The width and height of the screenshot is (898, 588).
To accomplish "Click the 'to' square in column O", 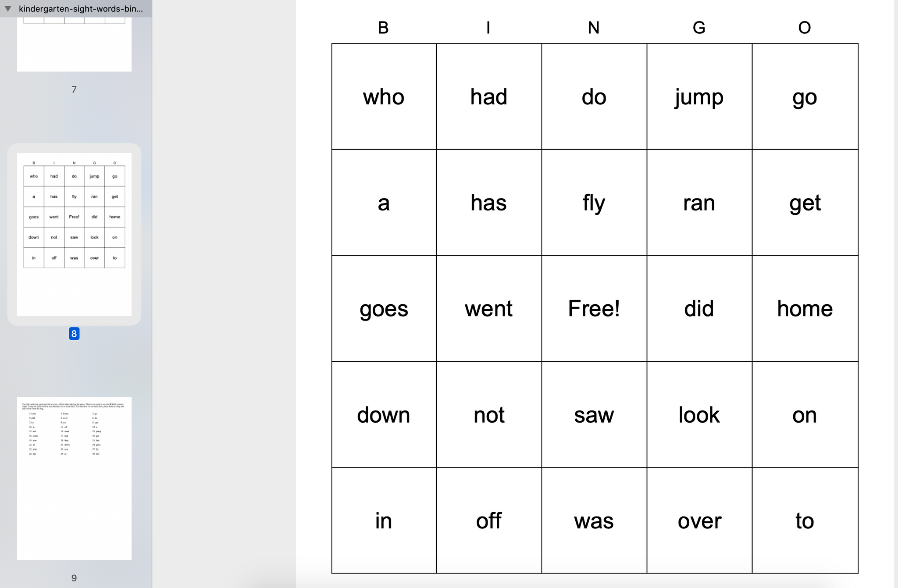I will 804,521.
